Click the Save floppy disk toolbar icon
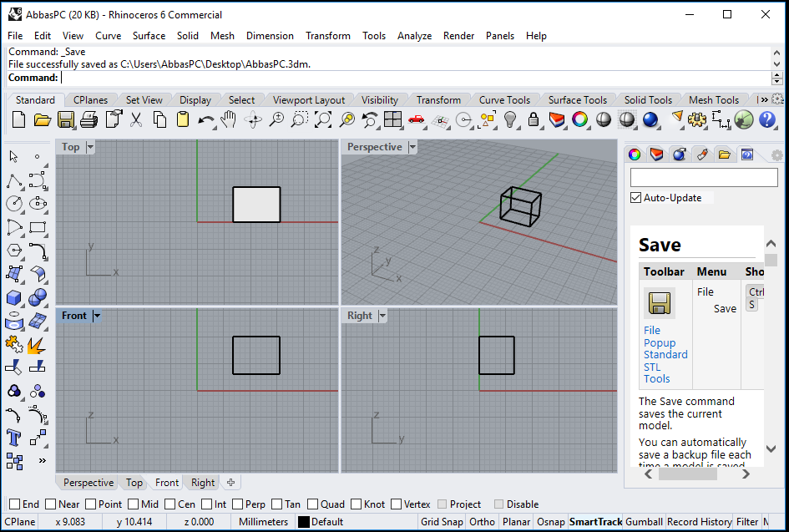789x532 pixels. [x=66, y=119]
